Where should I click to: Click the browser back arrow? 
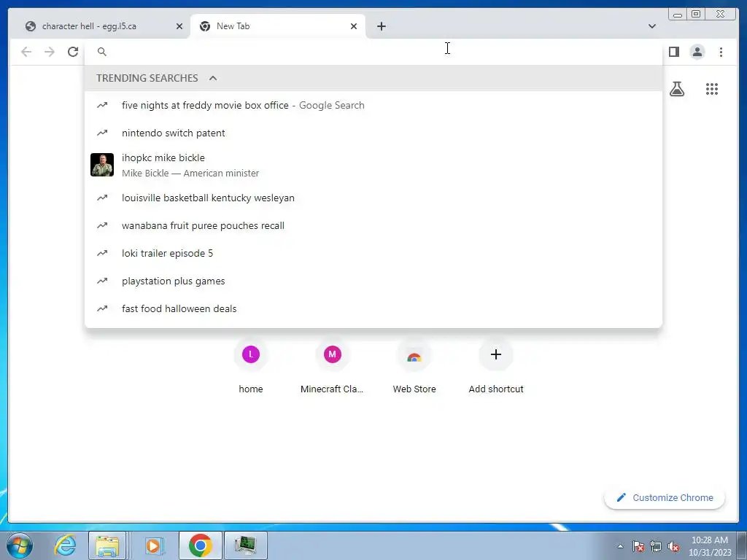(26, 52)
